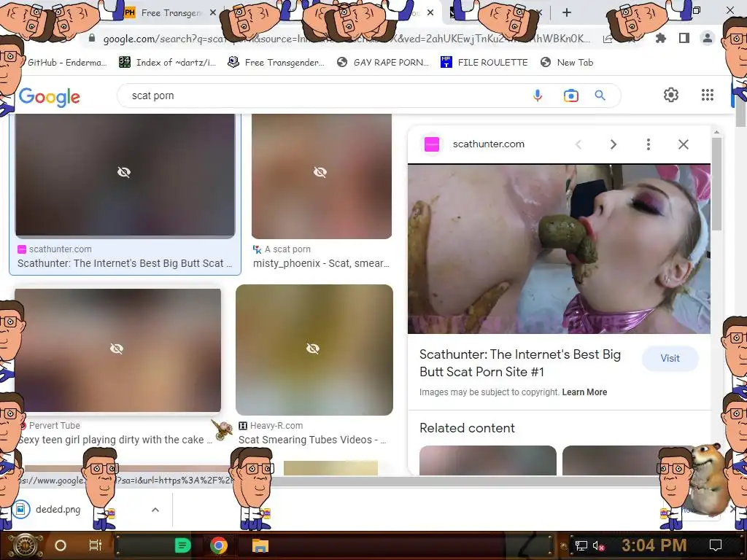747x560 pixels.
Task: Go to next image in preview panel
Action: point(613,144)
